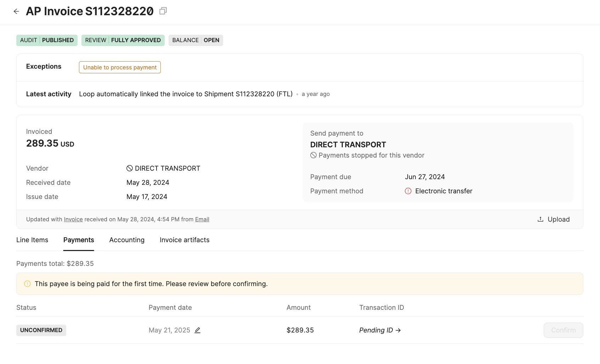Screen dimensions: 600x364
Task: Click the Pending ID transaction link
Action: (380, 330)
